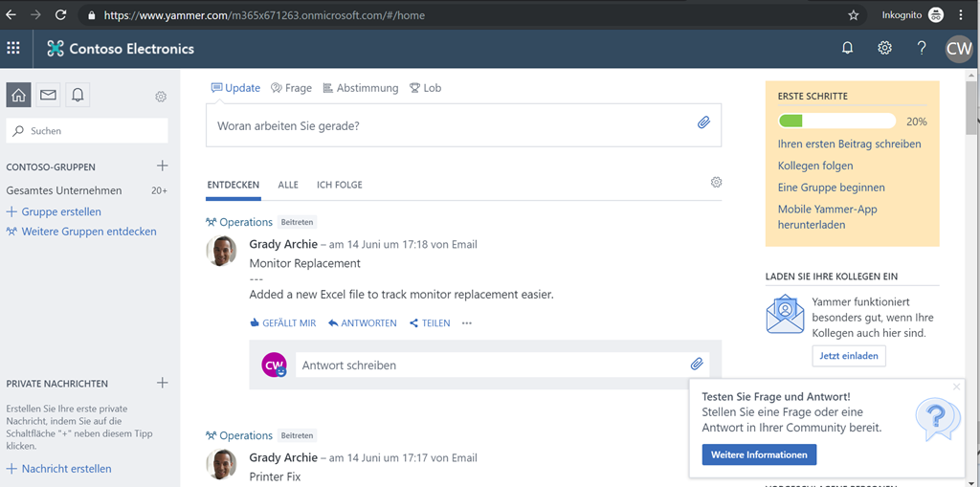
Task: Start new private message with plus icon
Action: click(162, 383)
